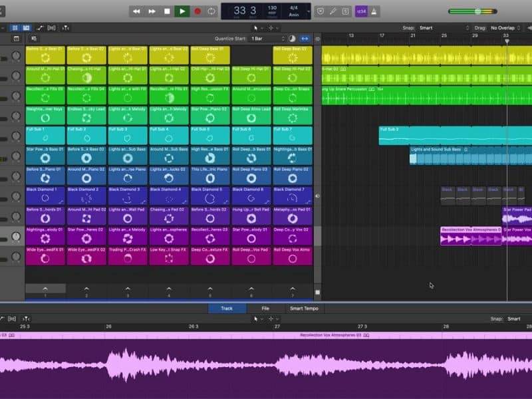Open the editor's pointer tool menu
The height and width of the screenshot is (399, 532).
click(x=257, y=319)
